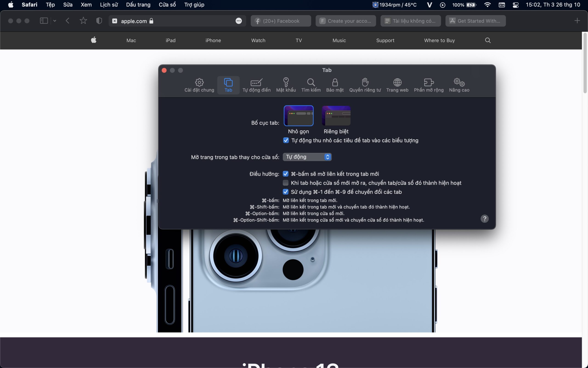Click the stop loading X icon
Image resolution: width=588 pixels, height=368 pixels.
pyautogui.click(x=115, y=21)
